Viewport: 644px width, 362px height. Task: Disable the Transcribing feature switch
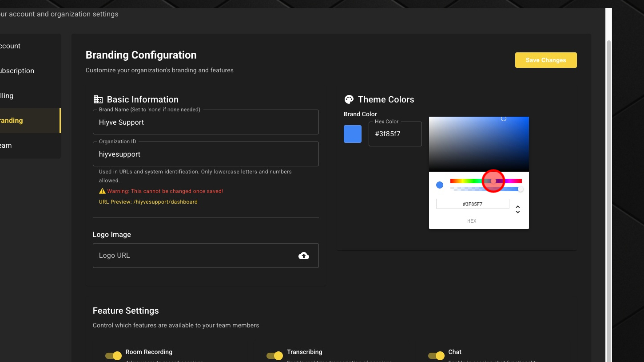(x=275, y=356)
